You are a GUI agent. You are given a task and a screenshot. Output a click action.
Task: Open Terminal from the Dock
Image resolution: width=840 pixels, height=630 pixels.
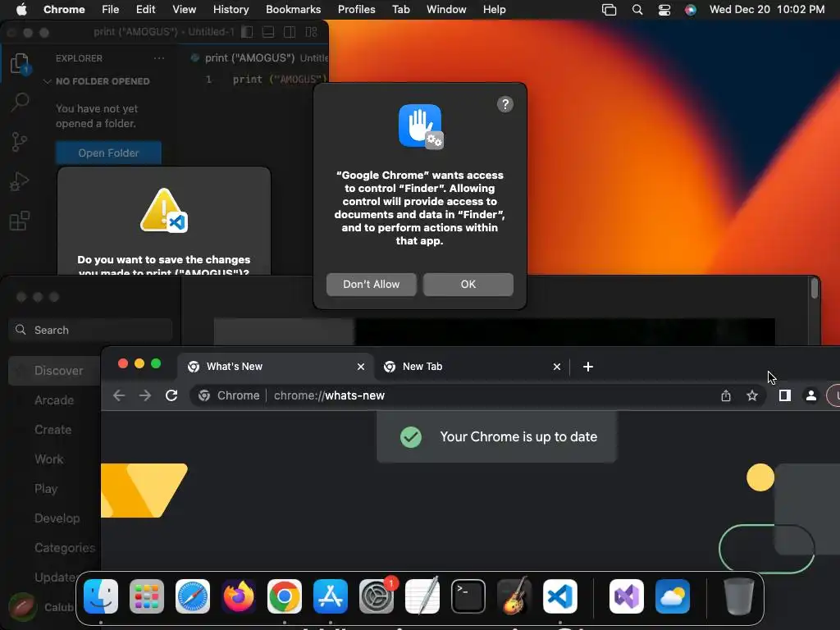coord(468,596)
